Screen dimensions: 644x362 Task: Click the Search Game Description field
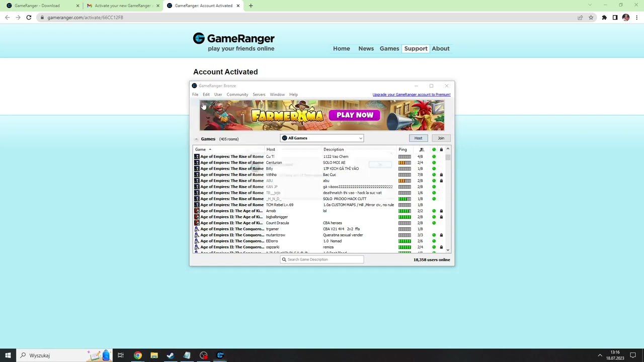(x=321, y=259)
